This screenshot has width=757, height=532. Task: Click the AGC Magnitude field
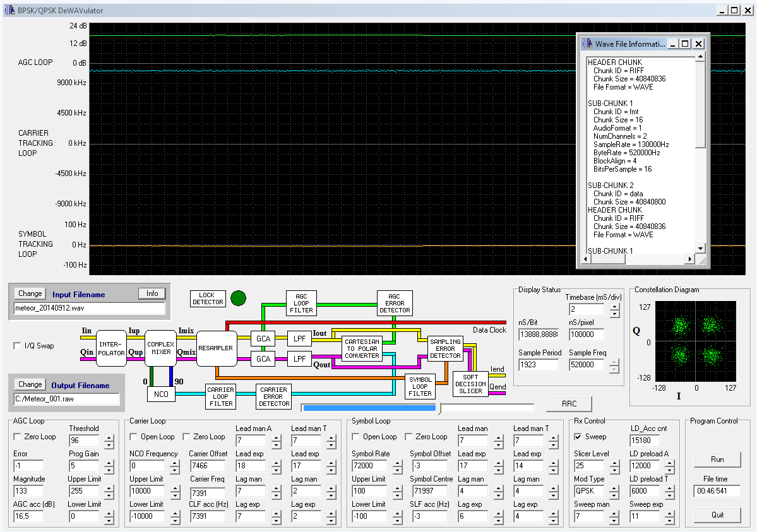28,491
